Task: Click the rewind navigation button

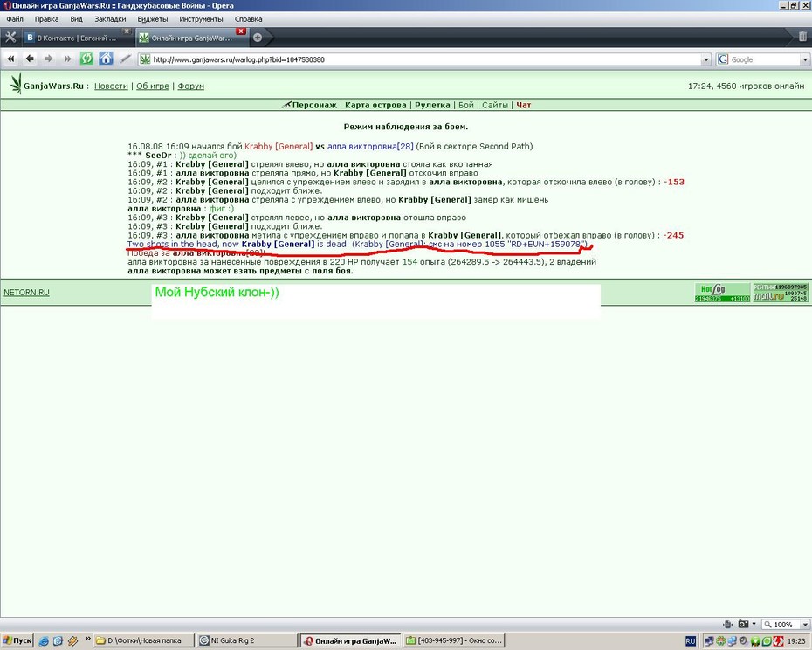Action: [10, 59]
